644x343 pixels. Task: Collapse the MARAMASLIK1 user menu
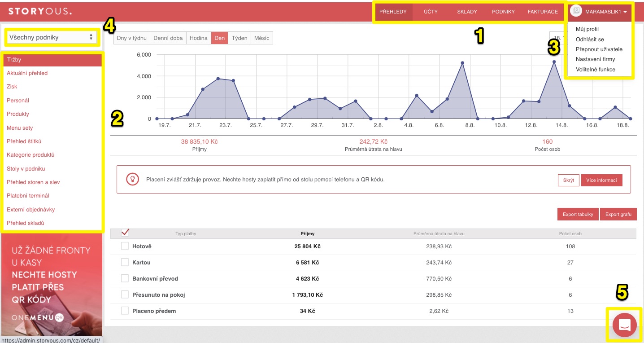[605, 12]
